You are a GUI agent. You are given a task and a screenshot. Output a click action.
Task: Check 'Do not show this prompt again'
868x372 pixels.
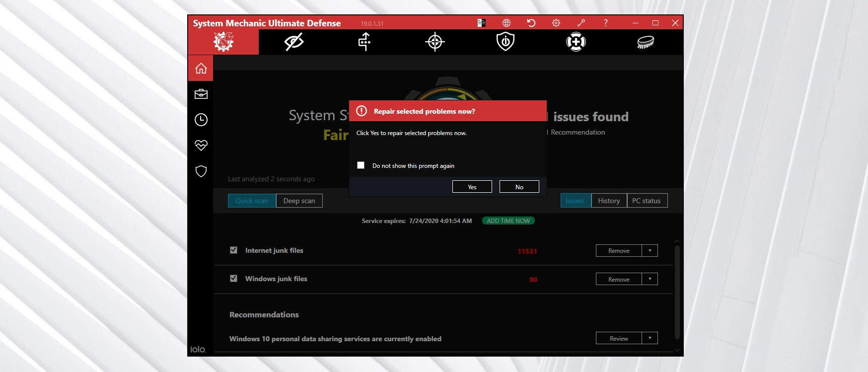pyautogui.click(x=361, y=165)
